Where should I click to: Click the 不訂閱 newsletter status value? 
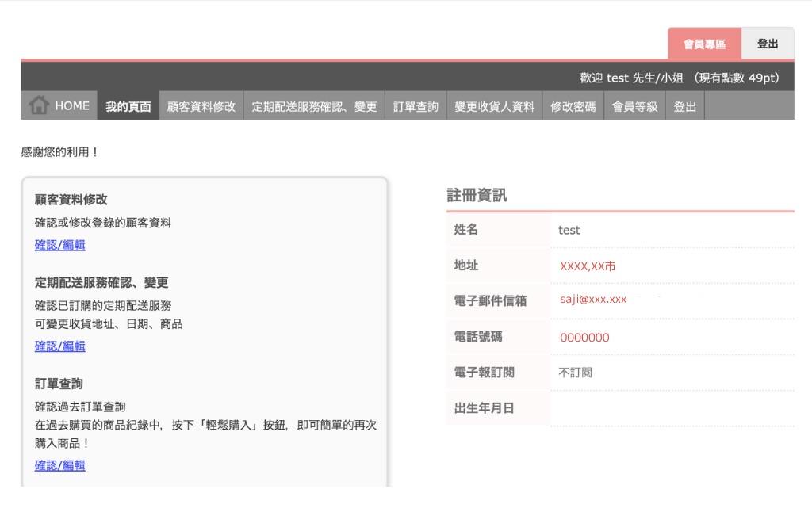click(x=575, y=373)
